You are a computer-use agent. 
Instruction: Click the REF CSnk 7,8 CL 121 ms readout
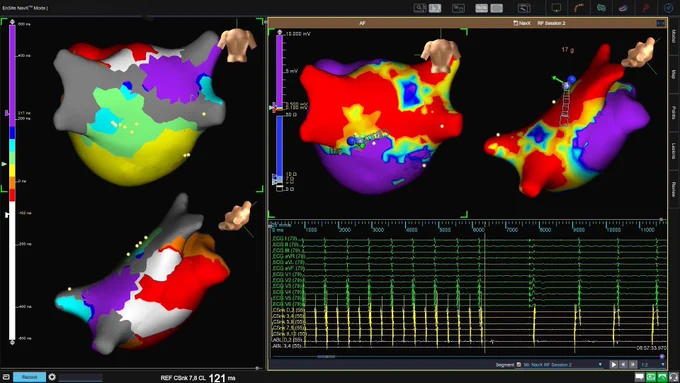pos(198,378)
